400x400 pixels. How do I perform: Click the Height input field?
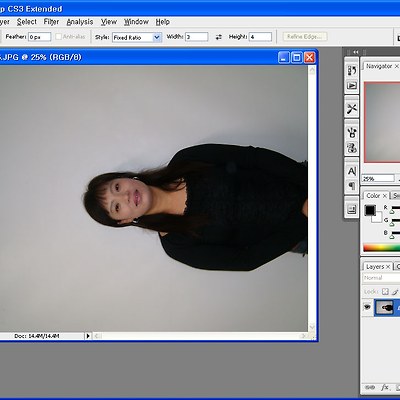point(260,37)
